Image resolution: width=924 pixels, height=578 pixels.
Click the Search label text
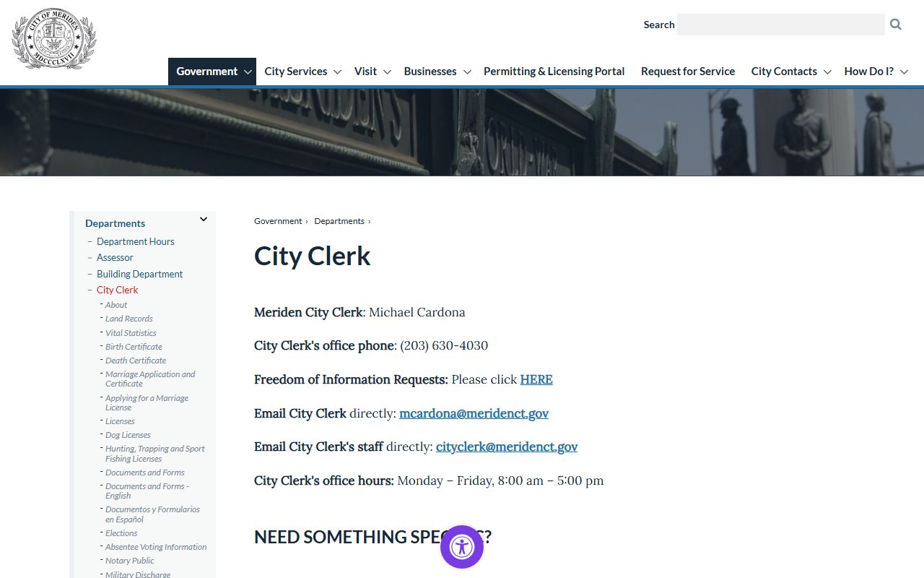(659, 25)
